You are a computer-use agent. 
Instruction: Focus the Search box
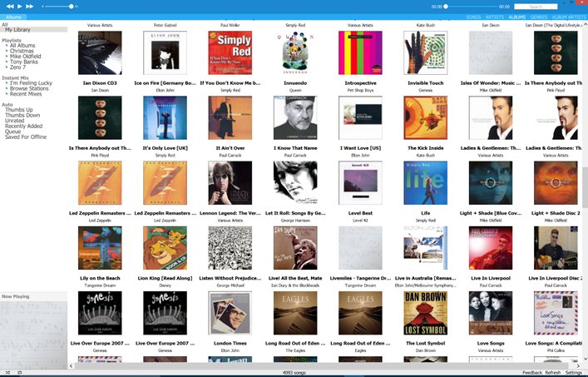pyautogui.click(x=536, y=7)
